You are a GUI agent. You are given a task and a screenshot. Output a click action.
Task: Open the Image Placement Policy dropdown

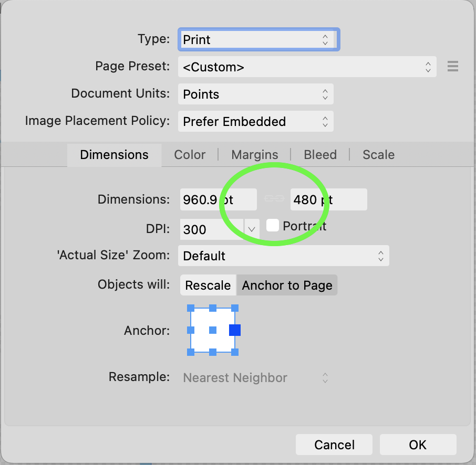tap(256, 121)
